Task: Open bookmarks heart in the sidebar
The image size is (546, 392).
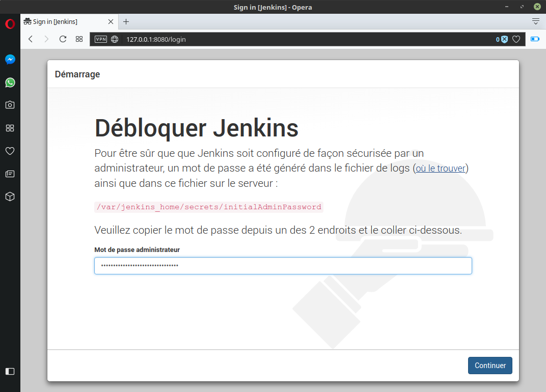Action: (10, 151)
